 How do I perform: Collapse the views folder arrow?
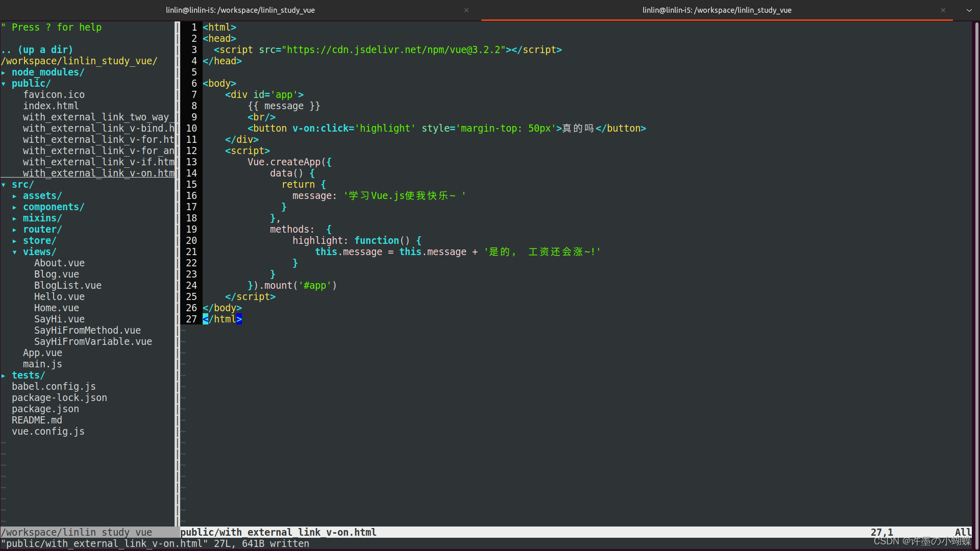tap(15, 252)
